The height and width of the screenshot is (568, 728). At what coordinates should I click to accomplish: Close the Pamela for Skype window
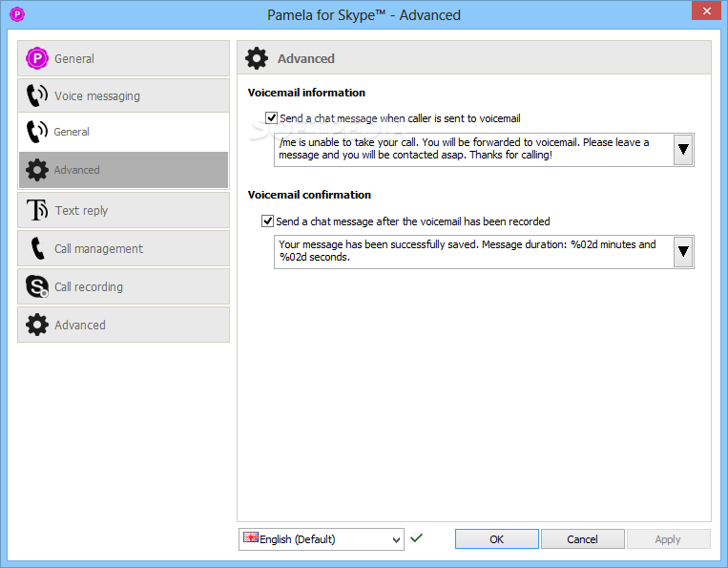coord(706,11)
